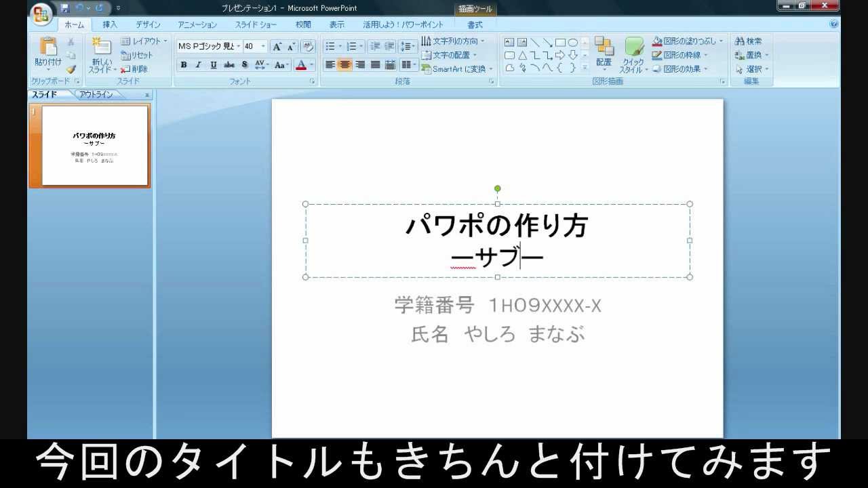Select the Down Arrow shape
Screen dimensions: 868x488
pyautogui.click(x=573, y=55)
